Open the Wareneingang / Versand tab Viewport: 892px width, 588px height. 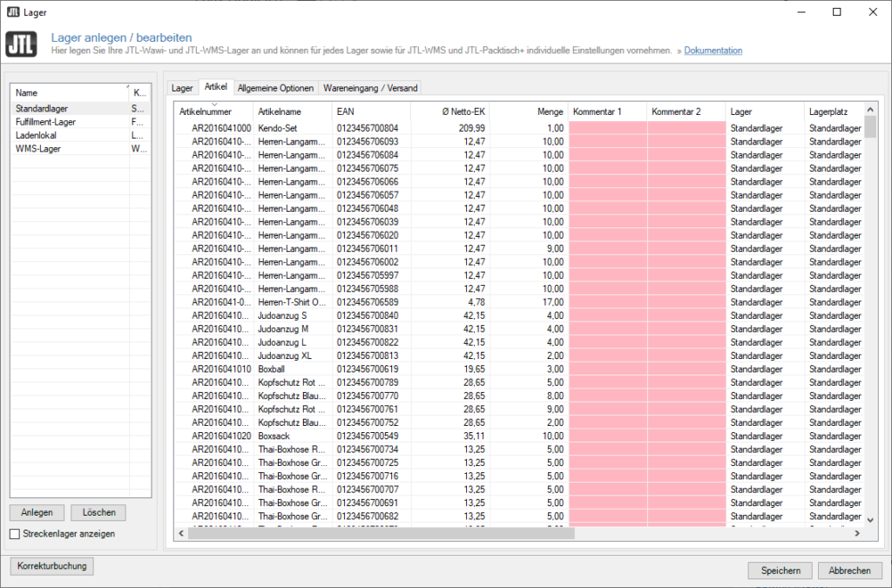[x=370, y=88]
